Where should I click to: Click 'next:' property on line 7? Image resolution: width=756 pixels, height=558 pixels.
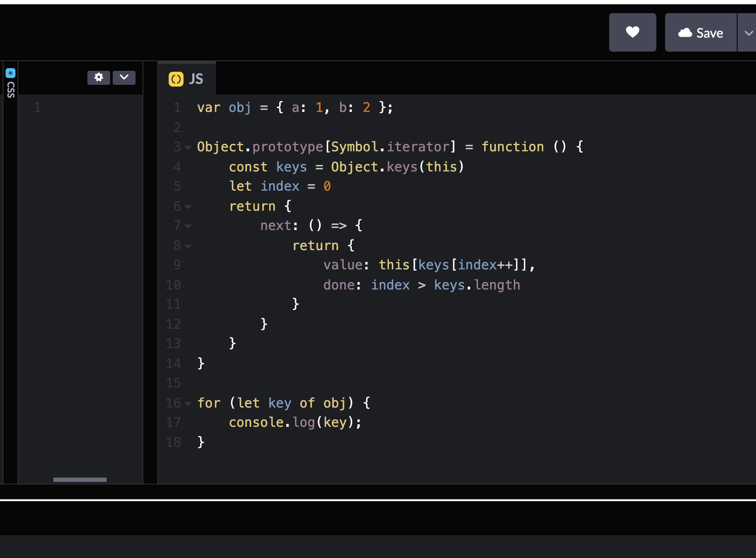point(279,226)
